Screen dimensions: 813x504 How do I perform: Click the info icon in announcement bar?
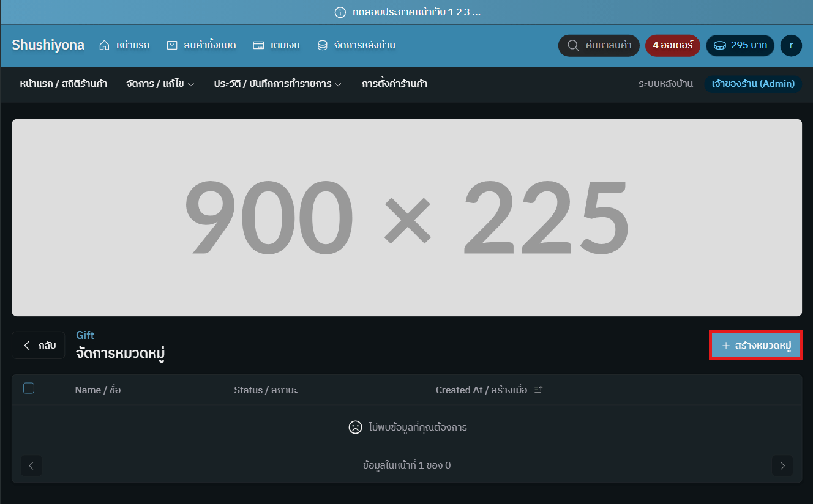coord(340,12)
